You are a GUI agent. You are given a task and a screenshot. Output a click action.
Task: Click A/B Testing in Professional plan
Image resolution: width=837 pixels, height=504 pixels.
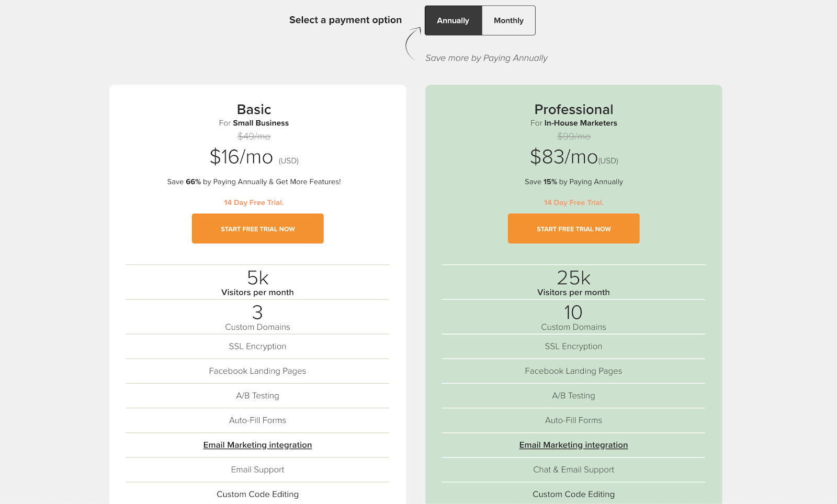tap(573, 396)
